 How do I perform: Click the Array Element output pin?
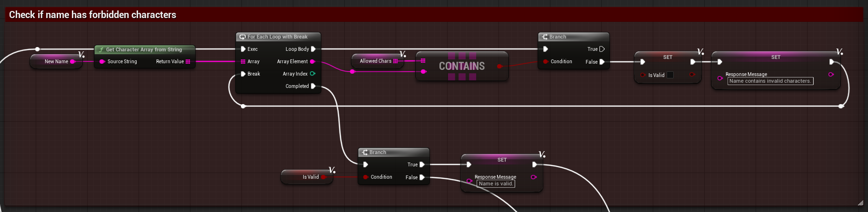click(312, 61)
